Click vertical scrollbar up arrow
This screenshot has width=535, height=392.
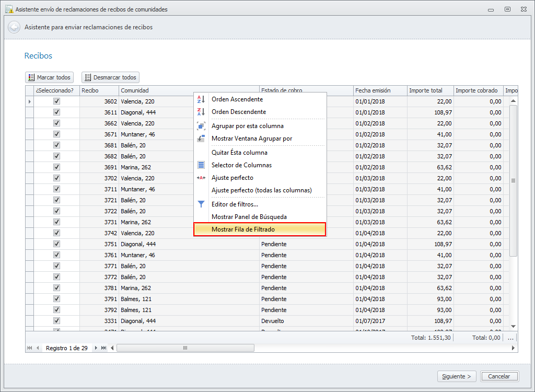[x=513, y=101]
